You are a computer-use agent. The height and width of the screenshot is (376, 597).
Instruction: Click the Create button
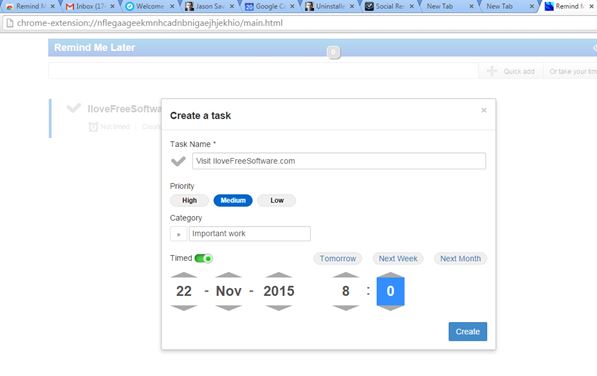(468, 331)
